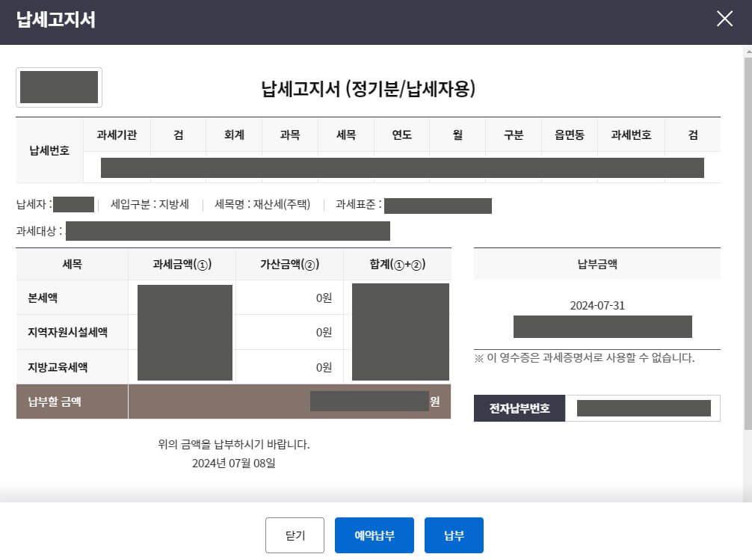
Task: Click the 과세번호 column header
Action: point(629,135)
